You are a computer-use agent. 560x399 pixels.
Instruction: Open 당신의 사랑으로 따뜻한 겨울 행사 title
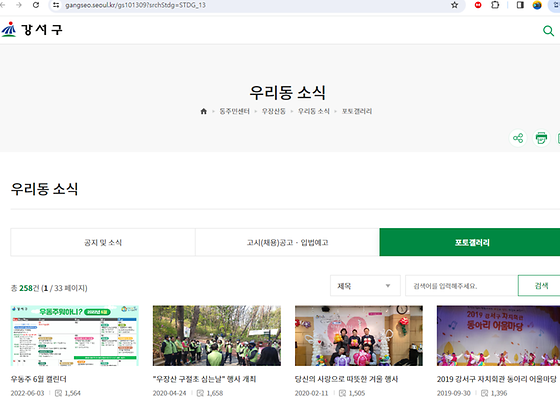[346, 379]
